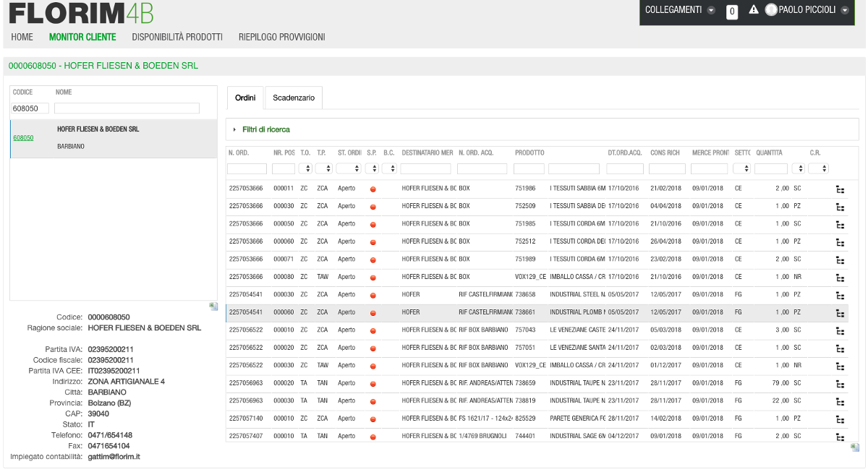The height and width of the screenshot is (472, 868).
Task: Open RIEPILOGO PROVVIGIONI menu item
Action: point(282,37)
